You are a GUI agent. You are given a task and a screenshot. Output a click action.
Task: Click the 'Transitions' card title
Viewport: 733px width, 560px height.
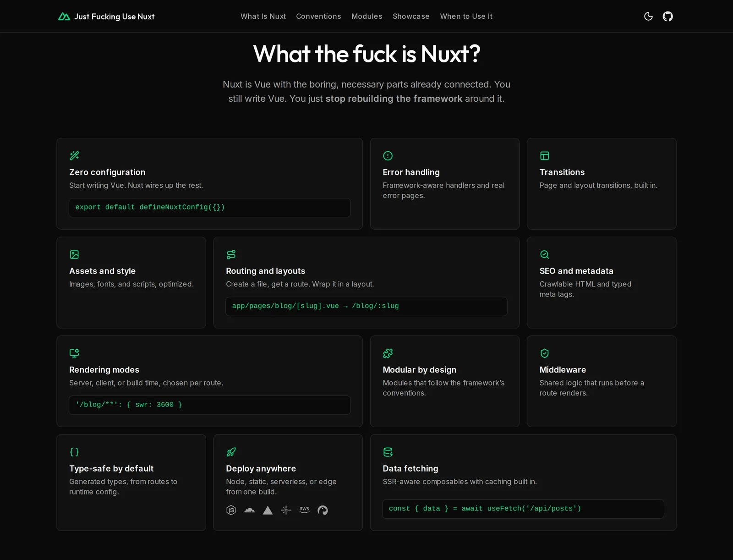tap(562, 172)
